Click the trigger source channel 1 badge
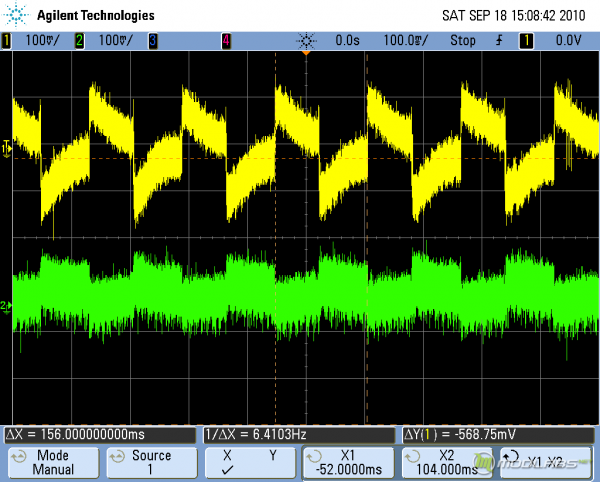This screenshot has height=482, width=600. coord(528,41)
